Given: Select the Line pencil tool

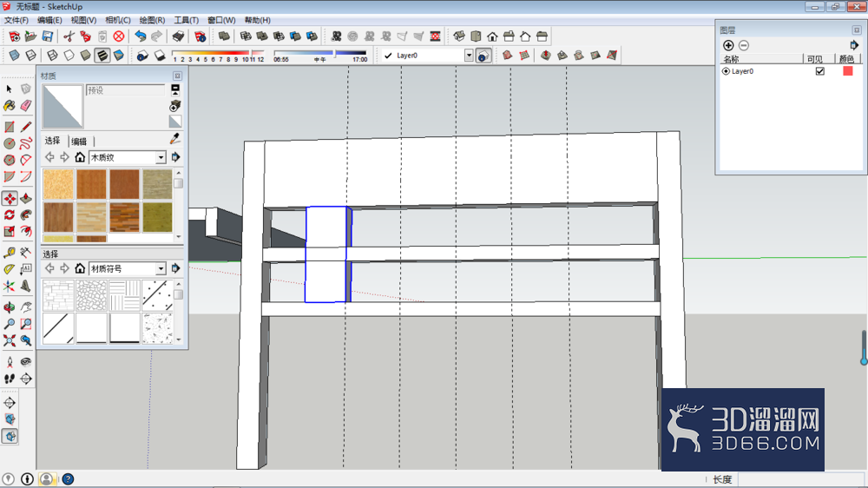Looking at the screenshot, I should pyautogui.click(x=25, y=127).
